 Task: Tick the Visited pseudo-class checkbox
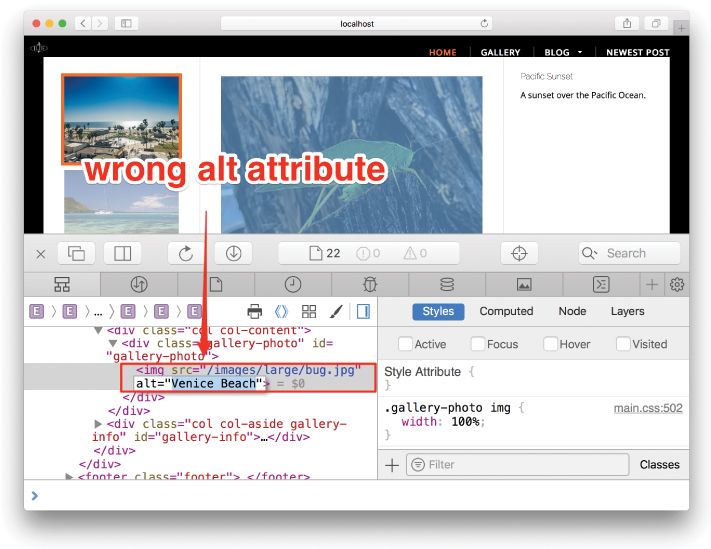point(624,344)
